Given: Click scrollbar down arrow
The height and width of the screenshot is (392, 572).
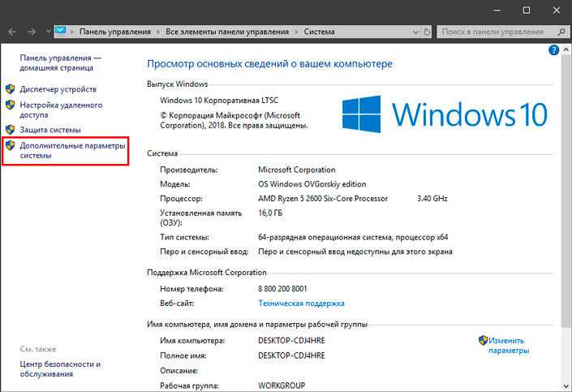Looking at the screenshot, I should (x=566, y=386).
